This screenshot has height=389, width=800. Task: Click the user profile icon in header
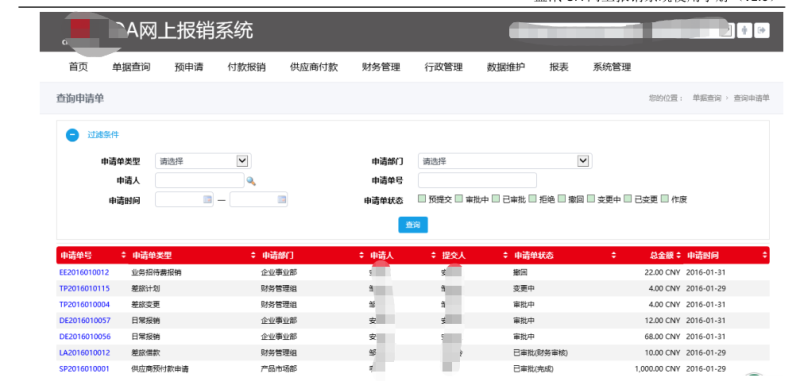[744, 31]
